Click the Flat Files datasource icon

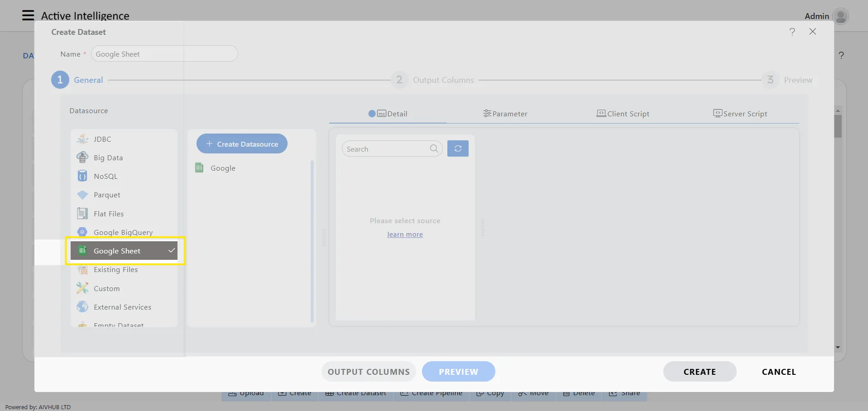point(82,213)
